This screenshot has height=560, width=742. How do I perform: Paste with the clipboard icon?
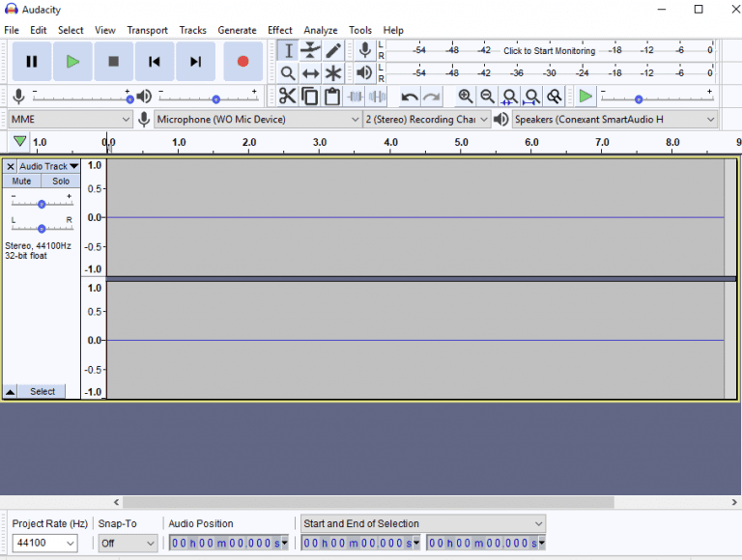pyautogui.click(x=332, y=97)
